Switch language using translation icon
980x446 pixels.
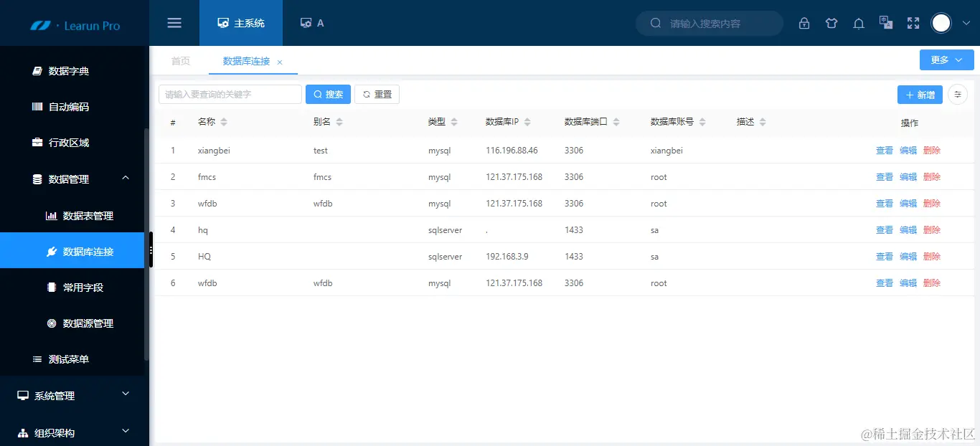coord(885,22)
